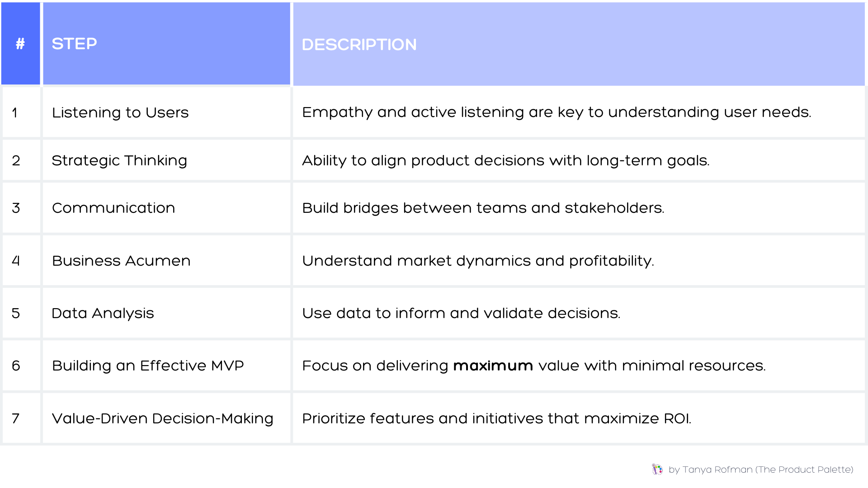The image size is (868, 488).
Task: Select the Strategic Thinking step cell
Action: tap(119, 160)
